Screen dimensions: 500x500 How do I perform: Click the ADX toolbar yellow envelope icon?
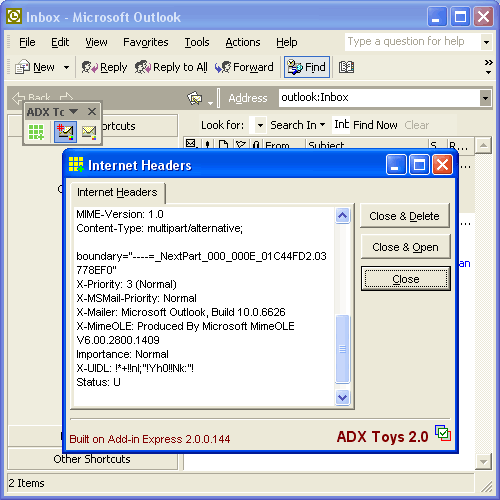point(89,132)
